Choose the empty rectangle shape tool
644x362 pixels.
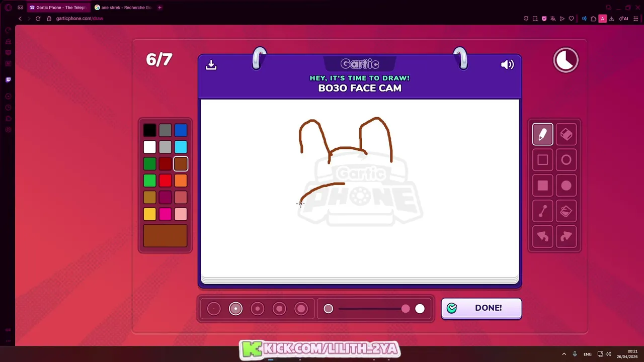(542, 160)
